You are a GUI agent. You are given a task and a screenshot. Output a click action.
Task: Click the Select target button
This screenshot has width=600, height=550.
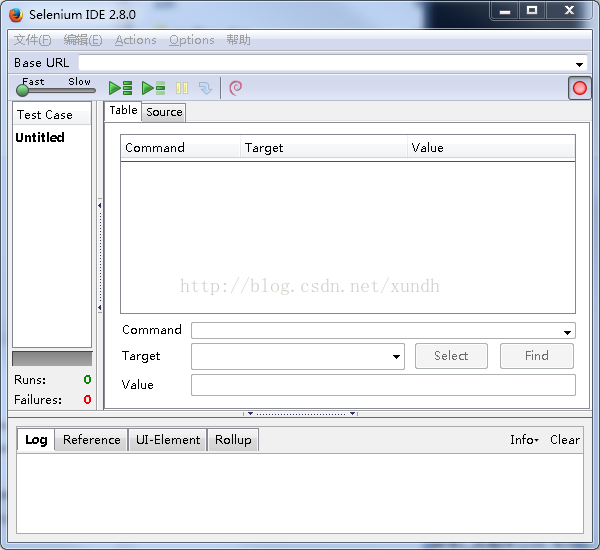pyautogui.click(x=451, y=356)
